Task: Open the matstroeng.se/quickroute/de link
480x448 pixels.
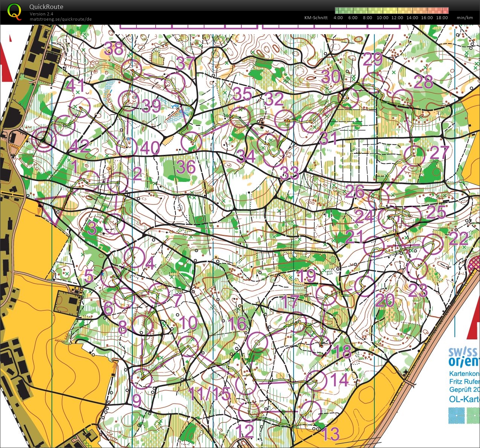Action: (x=61, y=19)
